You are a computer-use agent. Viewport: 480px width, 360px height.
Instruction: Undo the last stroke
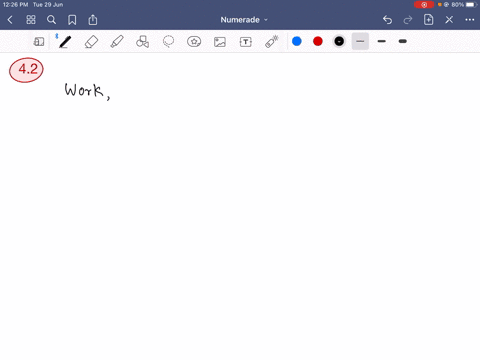click(x=387, y=20)
